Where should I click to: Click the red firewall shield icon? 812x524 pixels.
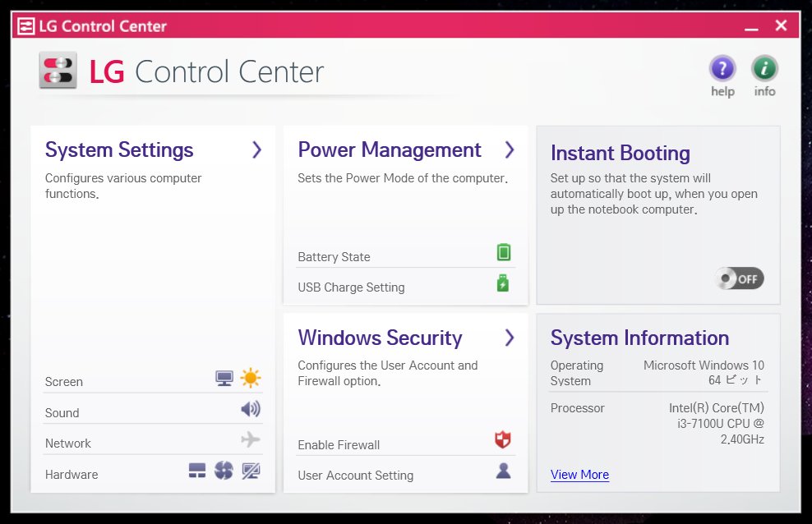[x=503, y=439]
